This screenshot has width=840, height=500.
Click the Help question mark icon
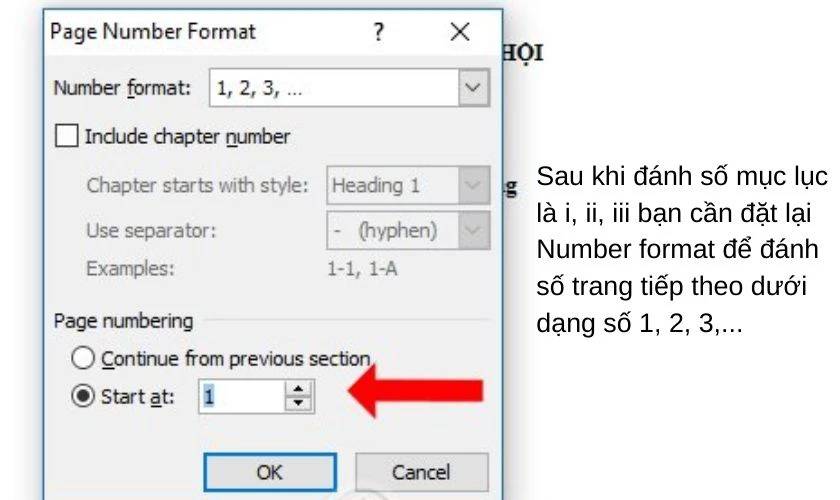point(379,32)
